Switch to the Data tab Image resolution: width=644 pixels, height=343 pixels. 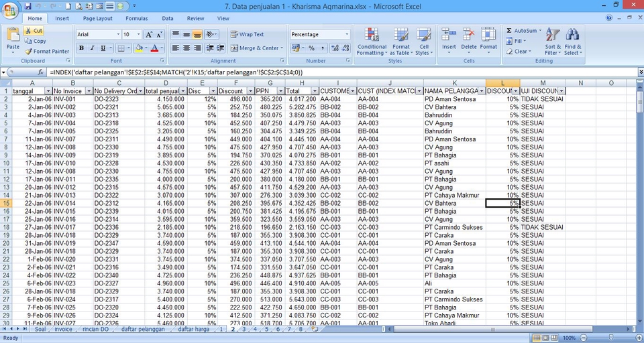tap(168, 19)
